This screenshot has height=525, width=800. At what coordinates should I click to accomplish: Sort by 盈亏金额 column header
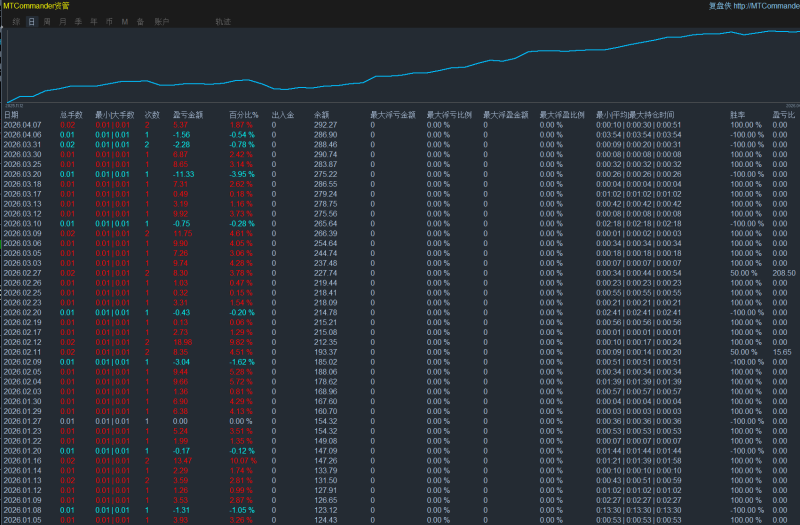point(186,115)
